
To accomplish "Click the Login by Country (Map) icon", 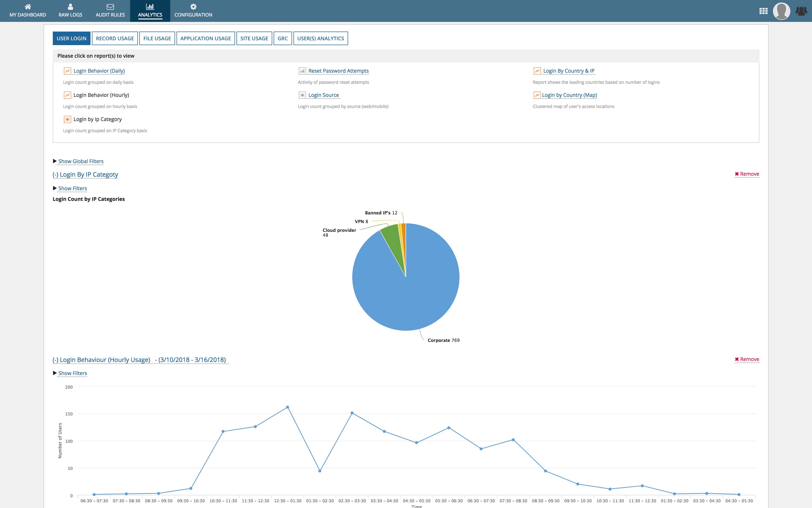I will (x=537, y=95).
